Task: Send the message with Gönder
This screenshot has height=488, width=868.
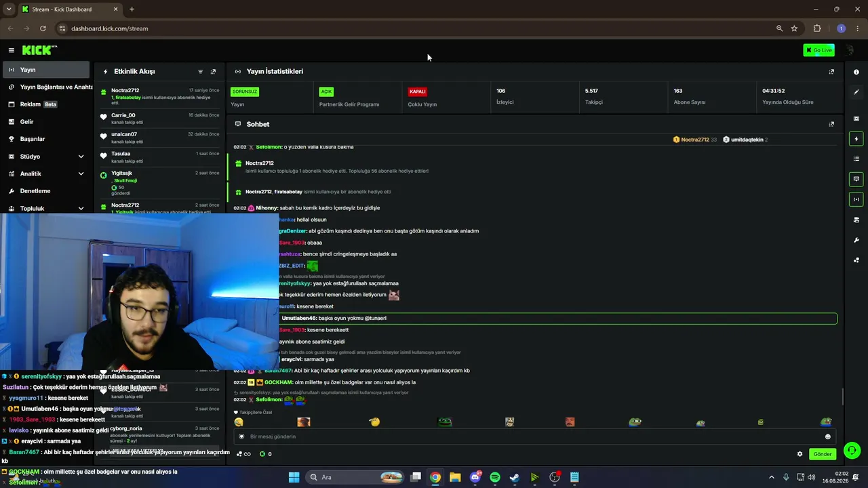Action: pos(823,454)
